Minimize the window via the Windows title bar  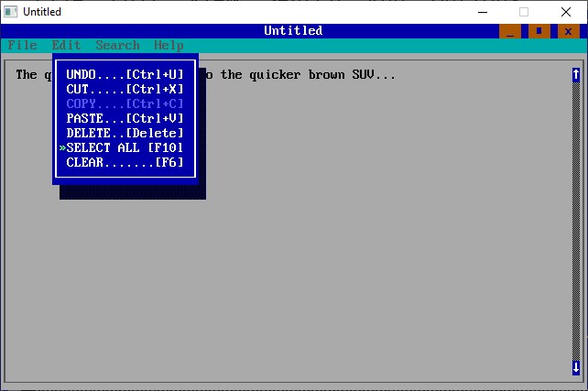point(482,12)
